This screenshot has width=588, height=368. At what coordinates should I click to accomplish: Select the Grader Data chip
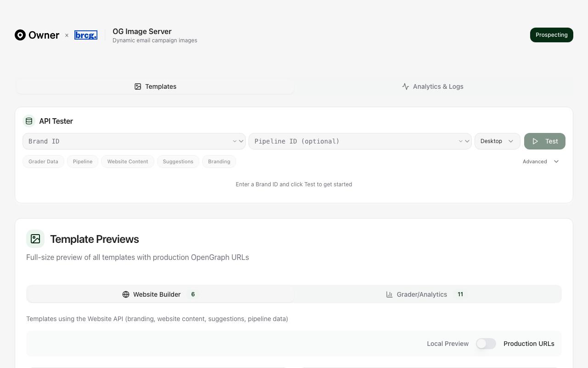point(43,161)
